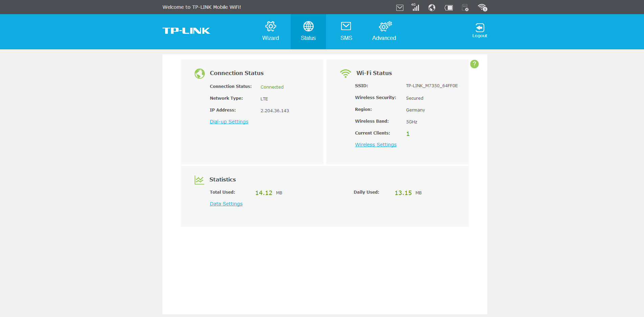The height and width of the screenshot is (317, 644).
Task: Select the Status tab
Action: 308,31
